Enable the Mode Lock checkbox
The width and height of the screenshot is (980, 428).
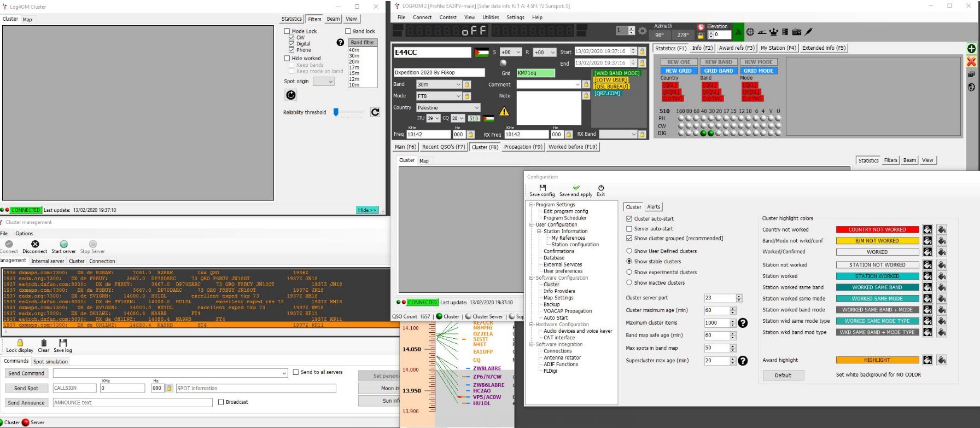coord(287,31)
